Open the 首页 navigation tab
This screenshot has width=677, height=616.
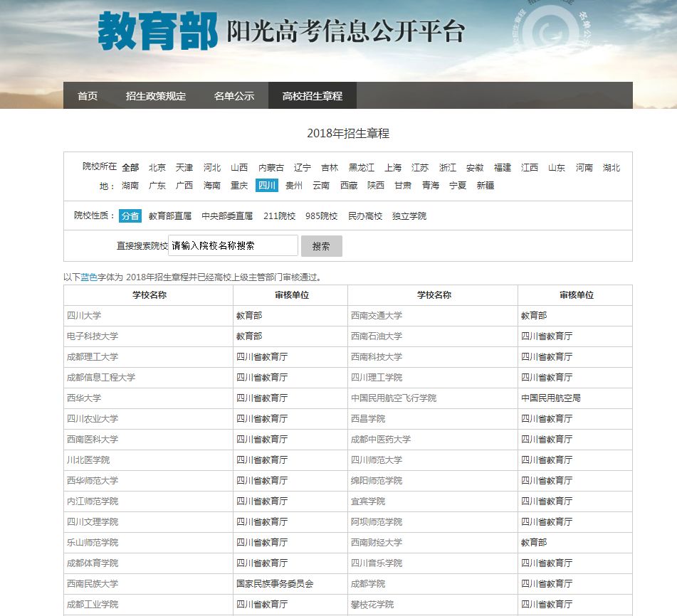click(x=88, y=96)
